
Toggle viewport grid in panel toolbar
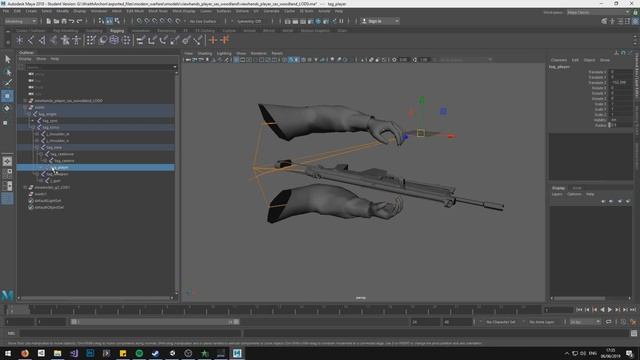point(236,60)
